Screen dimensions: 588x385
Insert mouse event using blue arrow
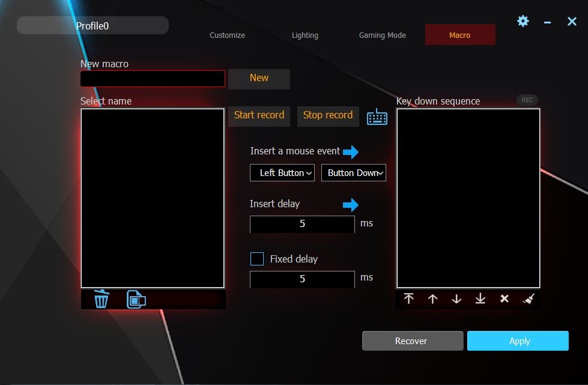coord(351,152)
